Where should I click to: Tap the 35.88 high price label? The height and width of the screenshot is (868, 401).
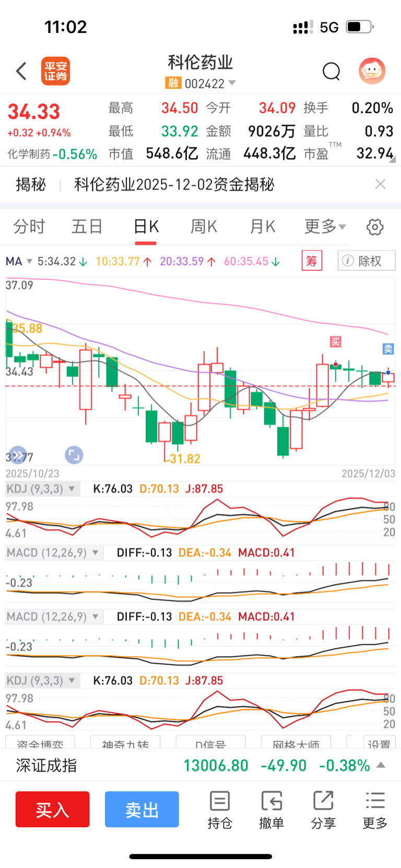click(27, 328)
